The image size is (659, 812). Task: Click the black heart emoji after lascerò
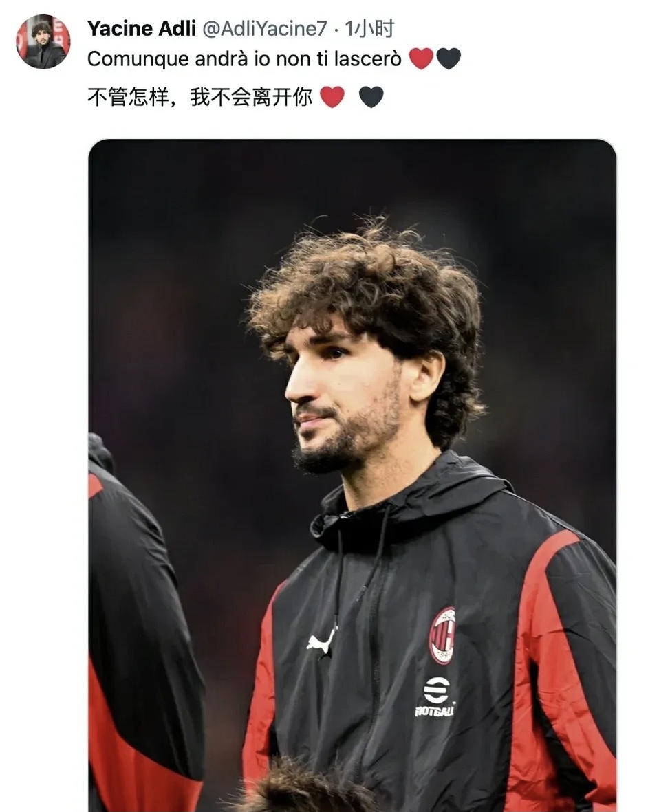(x=448, y=58)
